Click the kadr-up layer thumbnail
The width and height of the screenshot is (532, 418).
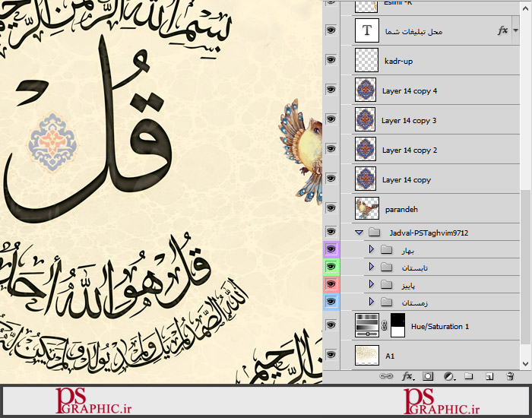click(x=366, y=60)
